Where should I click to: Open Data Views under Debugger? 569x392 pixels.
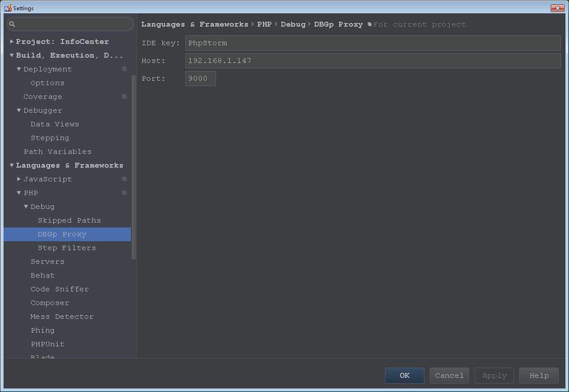coord(55,124)
